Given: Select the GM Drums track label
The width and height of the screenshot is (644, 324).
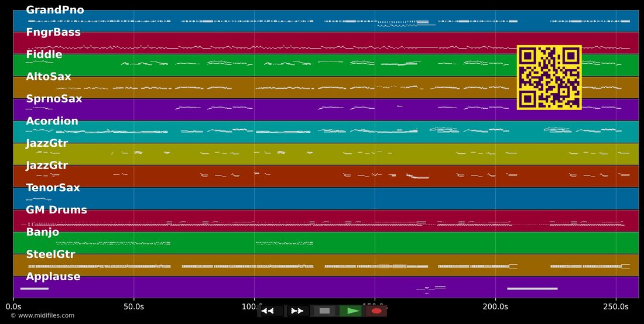Looking at the screenshot, I should (x=57, y=210).
